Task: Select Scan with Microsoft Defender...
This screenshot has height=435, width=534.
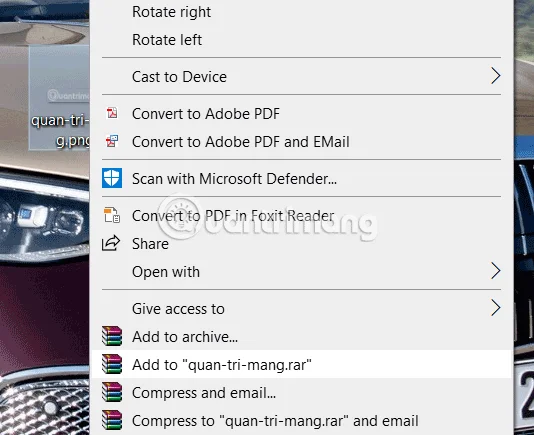Action: click(302, 178)
